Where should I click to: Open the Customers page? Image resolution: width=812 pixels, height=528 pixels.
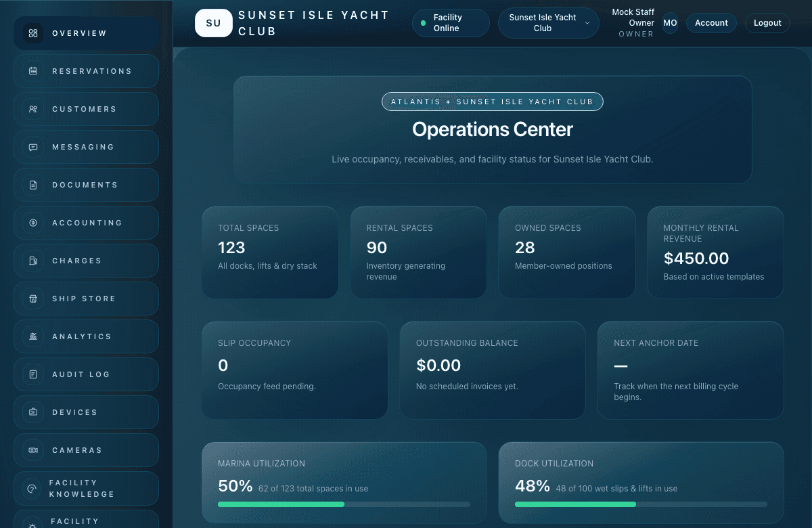pos(86,109)
